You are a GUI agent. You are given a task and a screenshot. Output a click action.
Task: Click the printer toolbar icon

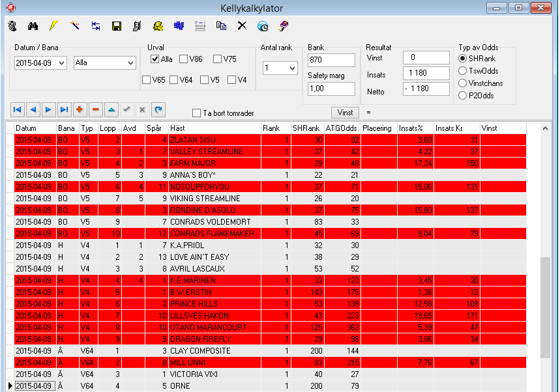200,26
